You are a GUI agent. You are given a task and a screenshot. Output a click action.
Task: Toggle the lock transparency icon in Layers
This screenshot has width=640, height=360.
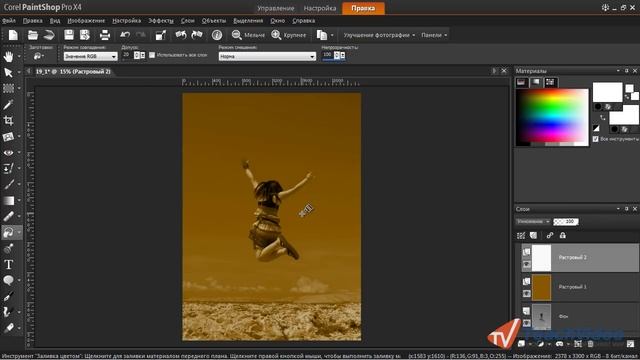click(563, 236)
